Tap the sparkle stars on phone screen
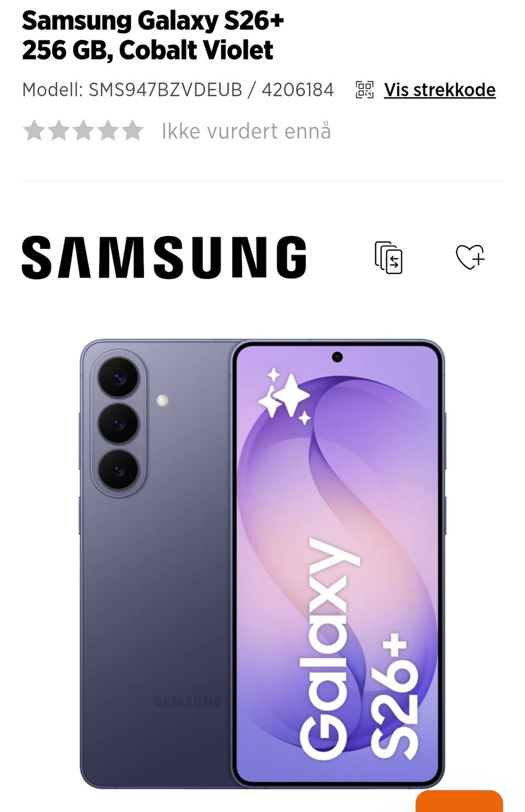 tap(284, 396)
